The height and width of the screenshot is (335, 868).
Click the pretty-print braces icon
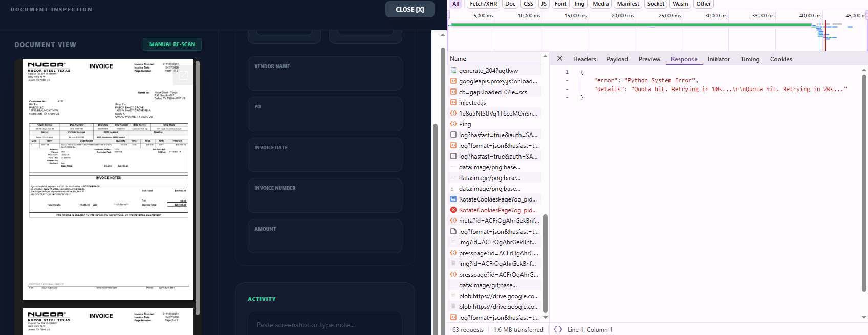[558, 329]
